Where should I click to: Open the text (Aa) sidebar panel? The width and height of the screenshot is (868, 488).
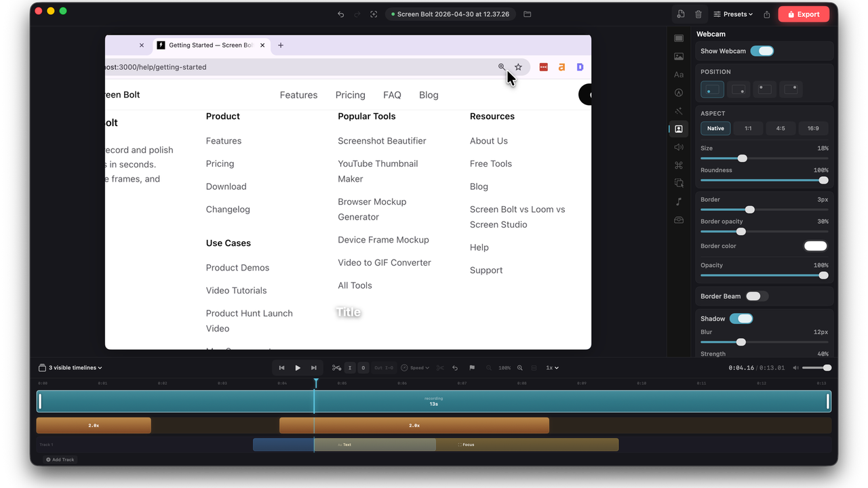point(679,75)
